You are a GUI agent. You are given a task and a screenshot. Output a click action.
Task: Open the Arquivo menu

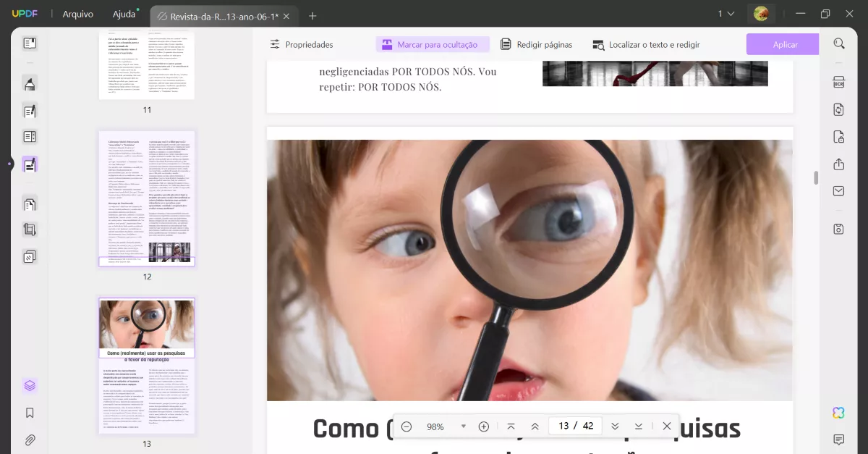[x=77, y=13]
